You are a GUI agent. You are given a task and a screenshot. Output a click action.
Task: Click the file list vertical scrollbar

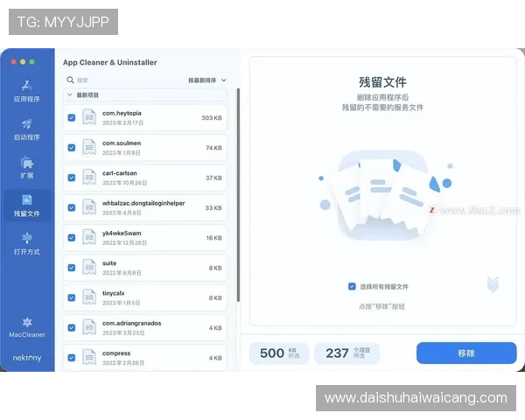[238, 195]
